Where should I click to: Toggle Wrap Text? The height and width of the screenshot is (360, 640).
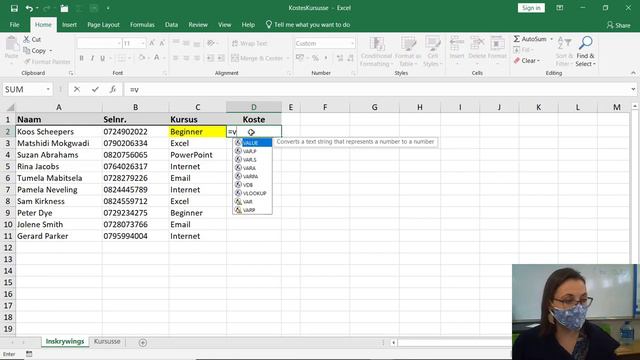(249, 43)
